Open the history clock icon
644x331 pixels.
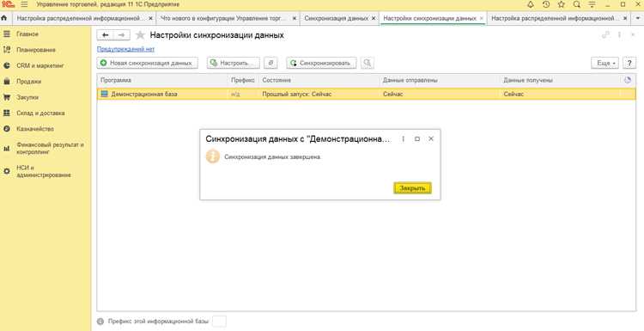click(546, 4)
